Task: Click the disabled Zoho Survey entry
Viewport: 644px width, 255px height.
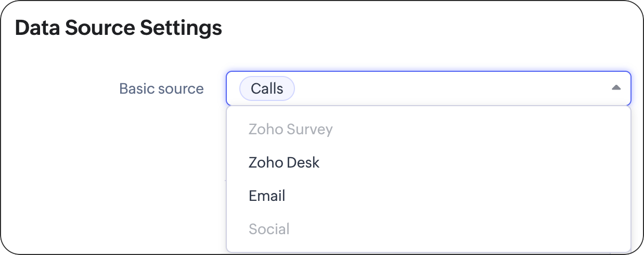Action: (x=290, y=129)
